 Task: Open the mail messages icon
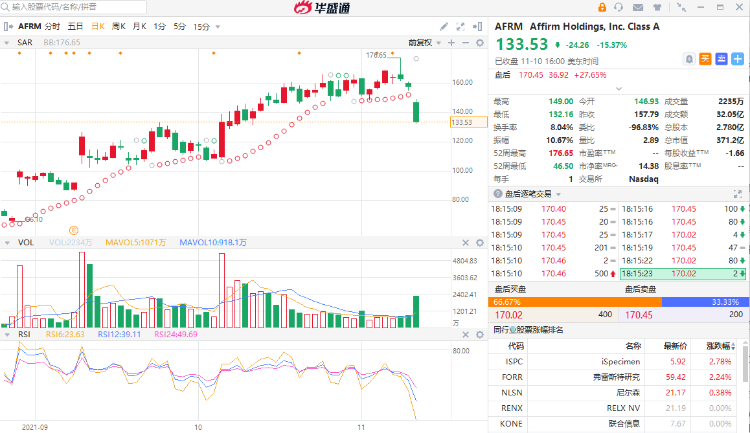coord(638,7)
